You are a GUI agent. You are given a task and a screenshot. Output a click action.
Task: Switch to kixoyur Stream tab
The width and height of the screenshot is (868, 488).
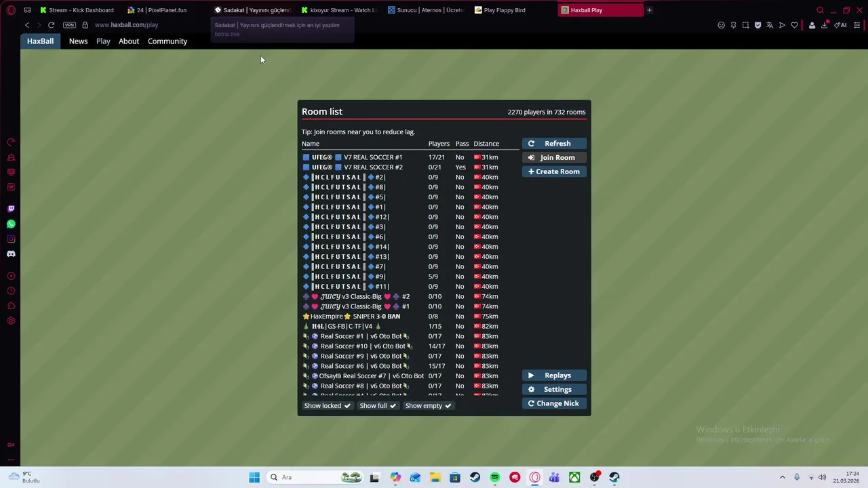coord(339,10)
